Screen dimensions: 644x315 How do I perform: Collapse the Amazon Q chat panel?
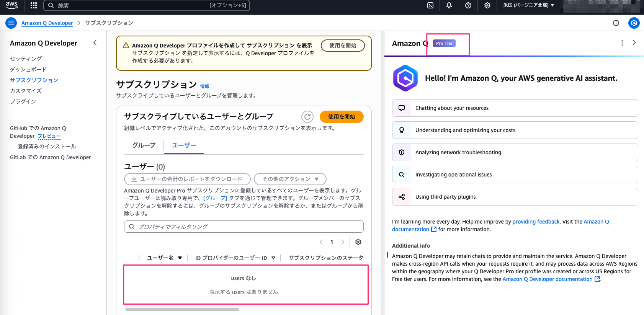pos(634,43)
